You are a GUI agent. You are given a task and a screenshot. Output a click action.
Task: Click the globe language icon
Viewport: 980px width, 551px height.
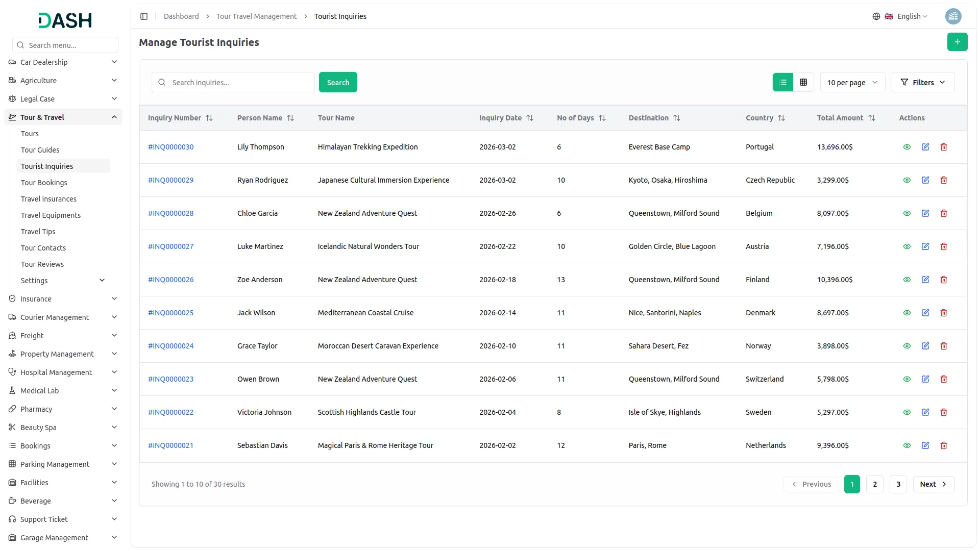point(876,16)
